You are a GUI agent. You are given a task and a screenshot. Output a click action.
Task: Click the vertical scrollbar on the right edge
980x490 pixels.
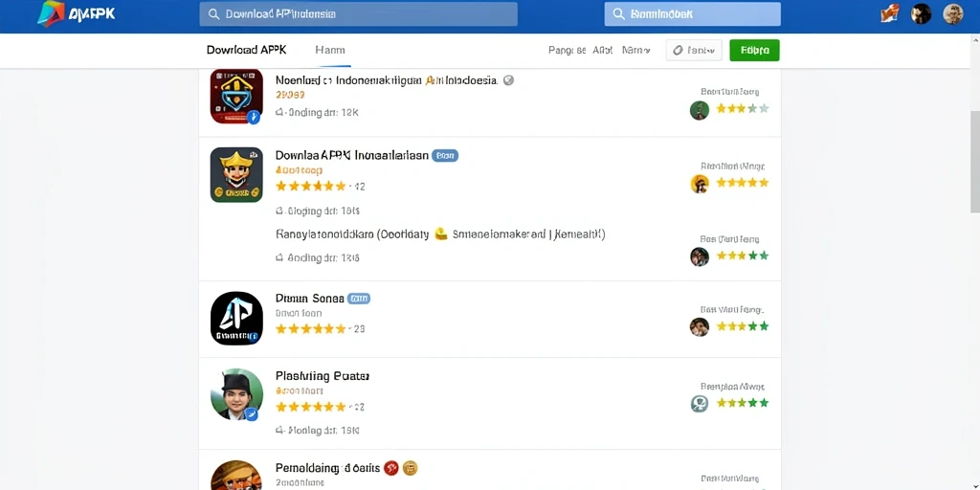pos(974,161)
